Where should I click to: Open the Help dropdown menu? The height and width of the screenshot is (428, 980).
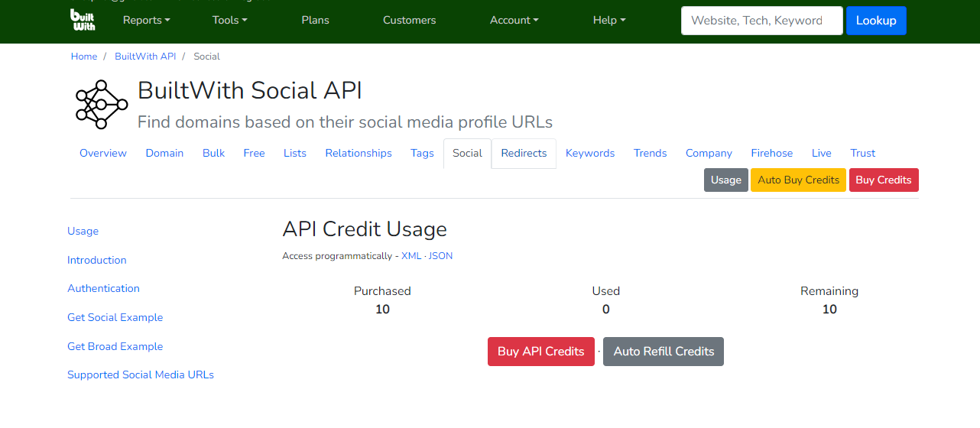tap(608, 20)
